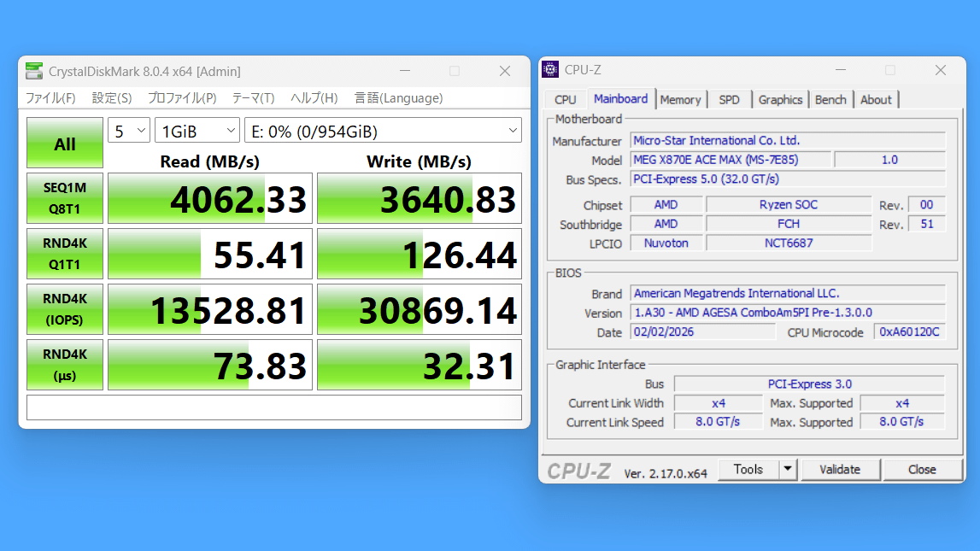Open the test count dropdown showing 5
The image size is (980, 551).
[x=129, y=132]
